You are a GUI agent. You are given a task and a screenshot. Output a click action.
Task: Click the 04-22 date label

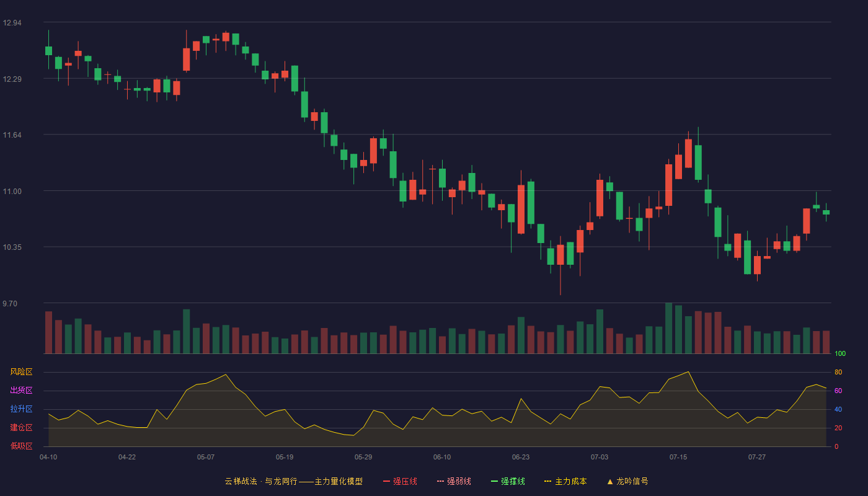click(127, 457)
